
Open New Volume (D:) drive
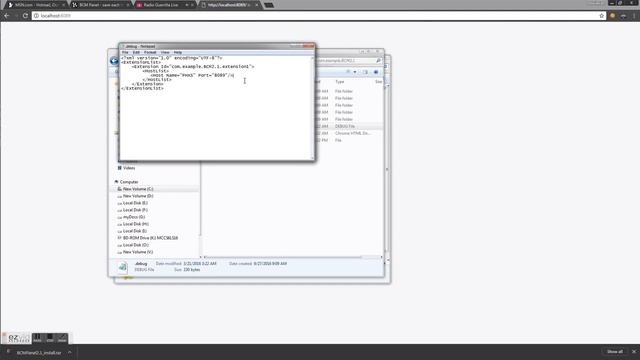(138, 196)
